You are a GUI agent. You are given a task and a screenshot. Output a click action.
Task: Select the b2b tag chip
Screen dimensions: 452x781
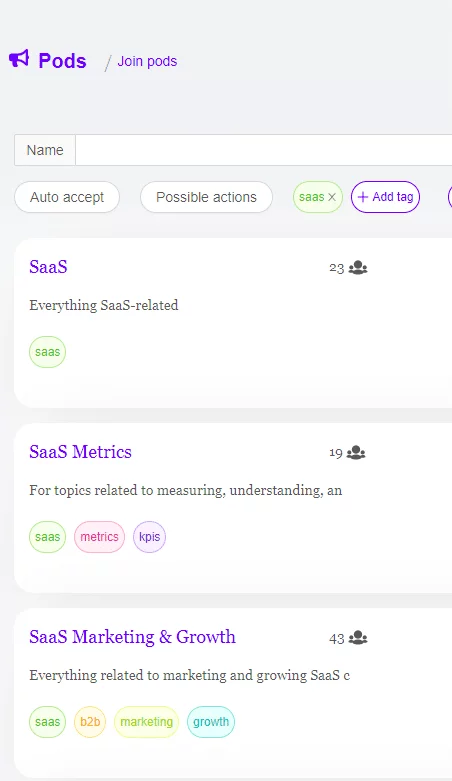pyautogui.click(x=90, y=722)
